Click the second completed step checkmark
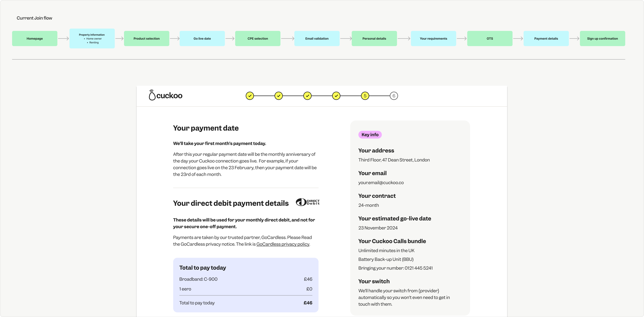 pos(279,96)
